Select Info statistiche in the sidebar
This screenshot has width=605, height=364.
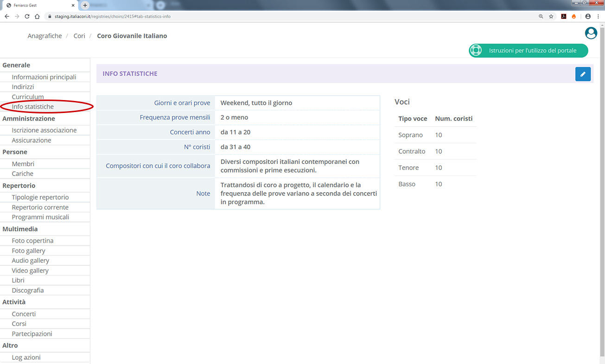tap(33, 107)
